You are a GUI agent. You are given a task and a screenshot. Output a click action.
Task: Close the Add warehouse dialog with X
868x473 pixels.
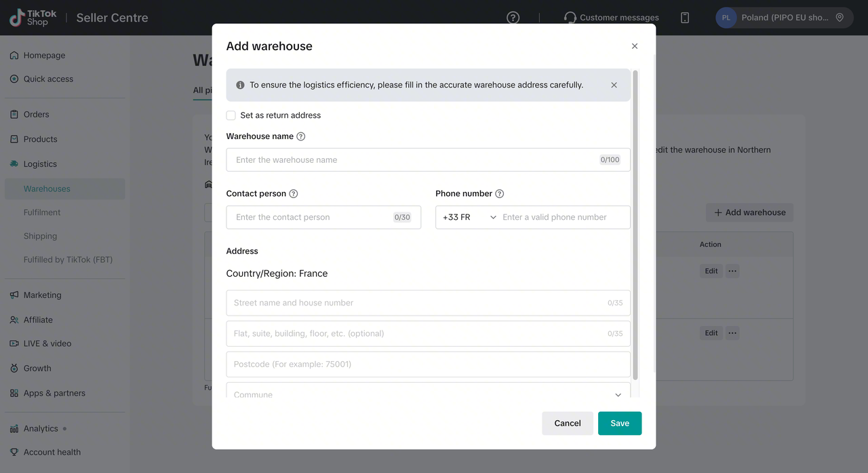(x=635, y=46)
